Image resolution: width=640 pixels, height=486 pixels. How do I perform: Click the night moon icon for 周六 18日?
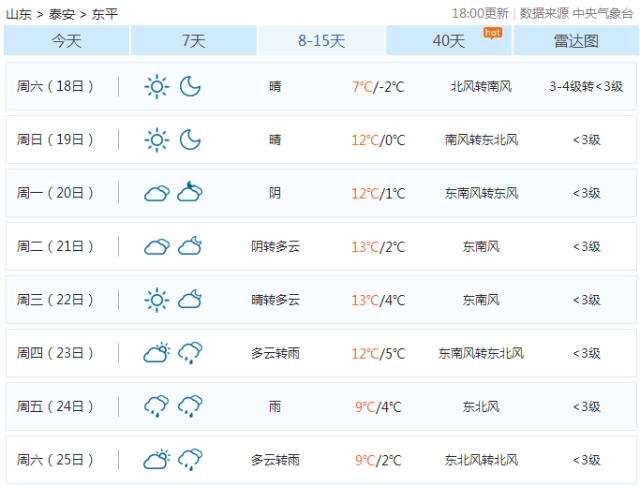click(190, 87)
